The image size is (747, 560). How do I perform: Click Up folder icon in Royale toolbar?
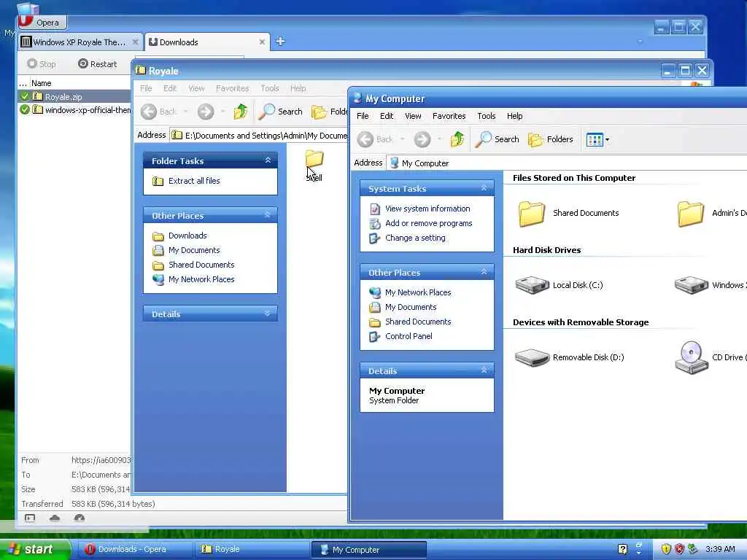(x=241, y=112)
